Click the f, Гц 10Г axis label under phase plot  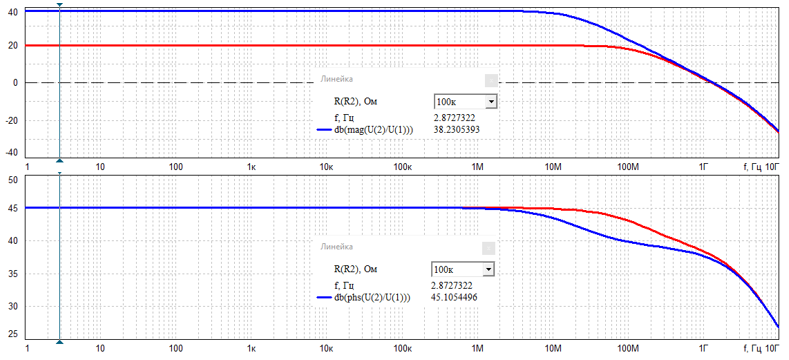tap(760, 348)
